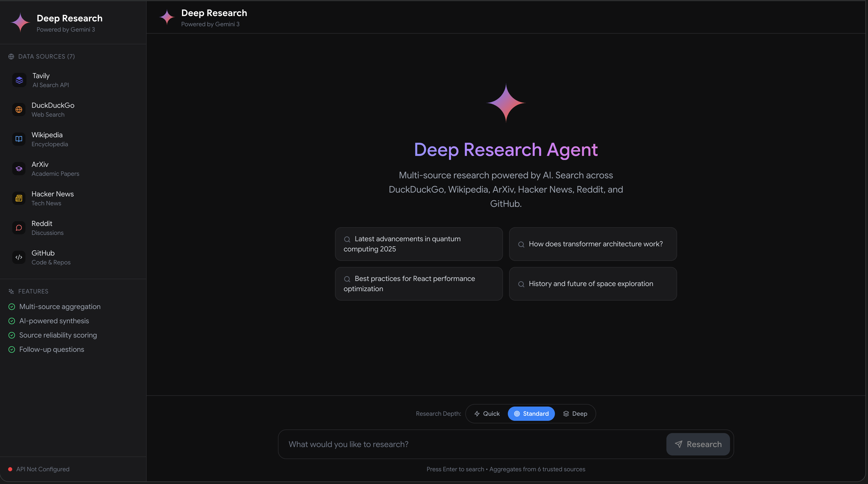Click the DuckDuckGo globe icon
Viewport: 868px width, 484px height.
pyautogui.click(x=19, y=110)
